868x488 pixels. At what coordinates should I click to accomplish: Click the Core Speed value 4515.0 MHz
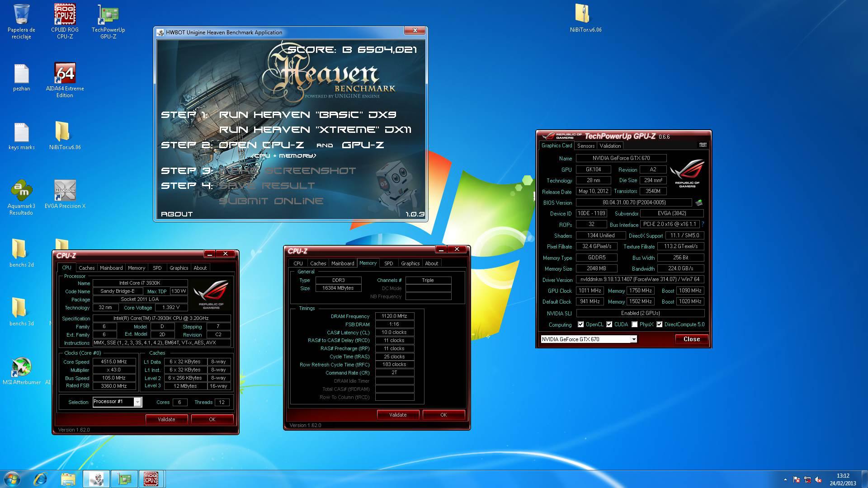tap(113, 361)
